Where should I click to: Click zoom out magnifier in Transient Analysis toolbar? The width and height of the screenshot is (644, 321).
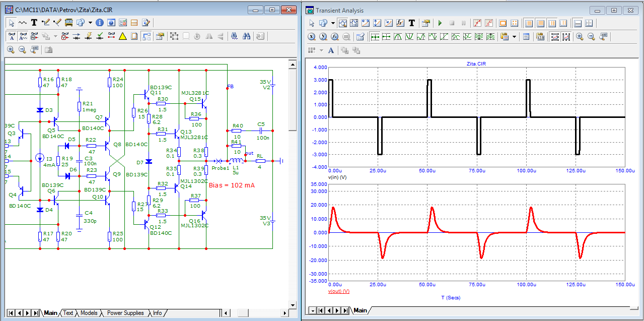click(x=591, y=37)
